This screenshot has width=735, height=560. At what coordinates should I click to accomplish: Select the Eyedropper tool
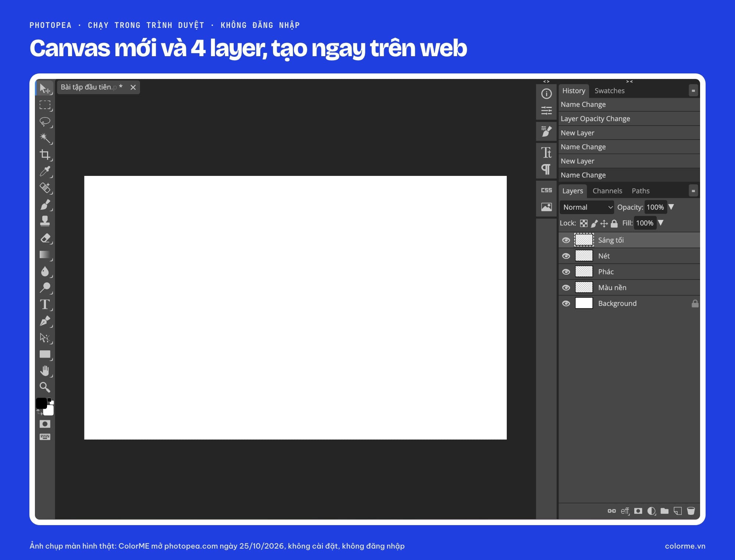(x=45, y=171)
